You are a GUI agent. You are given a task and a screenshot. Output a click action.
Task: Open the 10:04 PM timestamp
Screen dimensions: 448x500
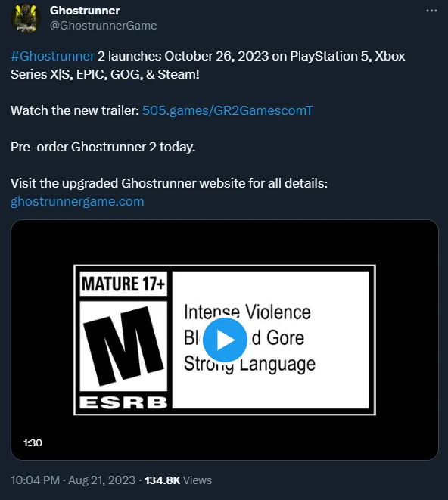[35, 480]
